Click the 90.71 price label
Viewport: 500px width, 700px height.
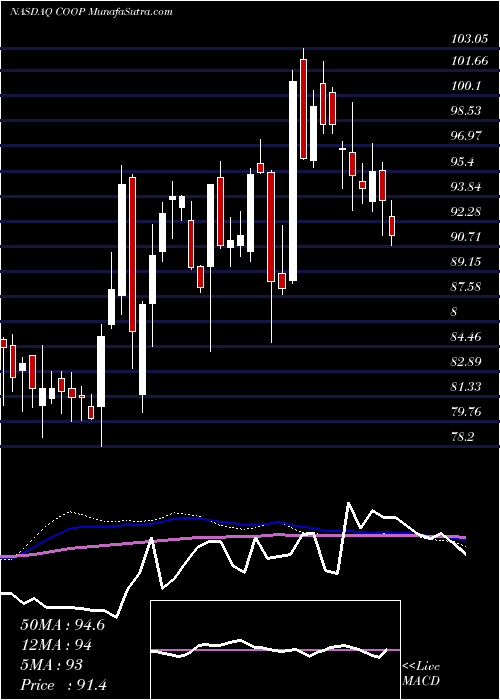click(x=466, y=237)
